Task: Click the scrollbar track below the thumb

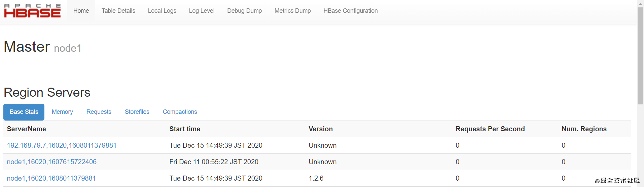Action: point(640,144)
